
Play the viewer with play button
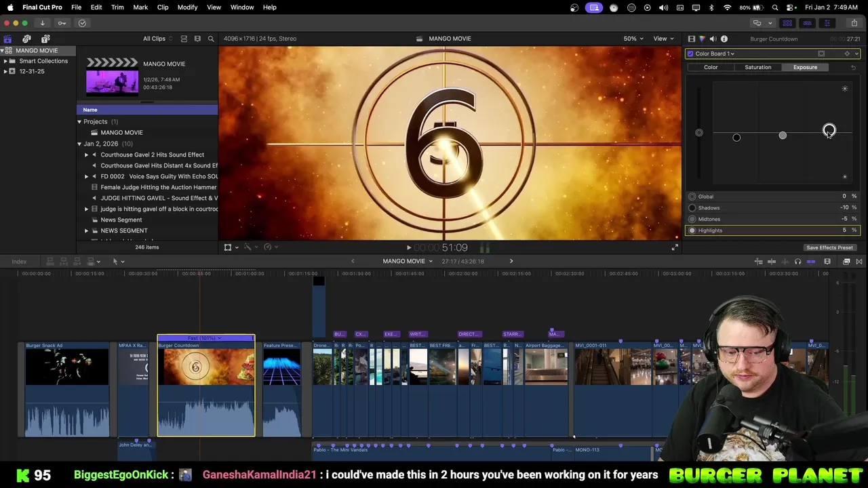408,248
